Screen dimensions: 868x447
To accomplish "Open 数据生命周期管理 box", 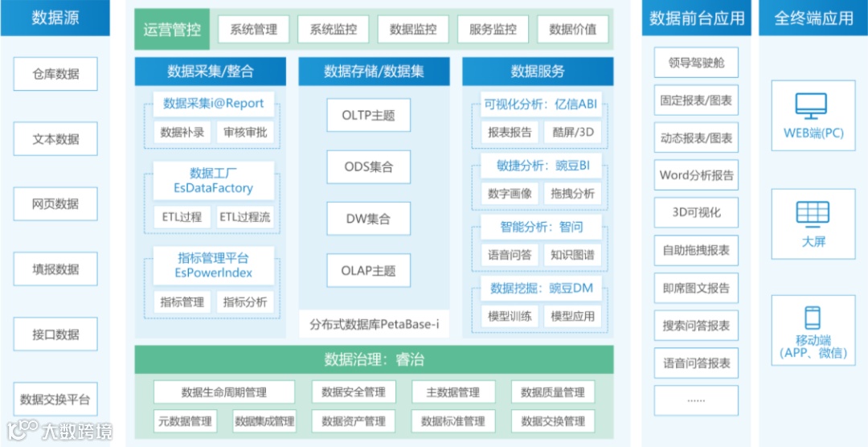I will [x=224, y=392].
